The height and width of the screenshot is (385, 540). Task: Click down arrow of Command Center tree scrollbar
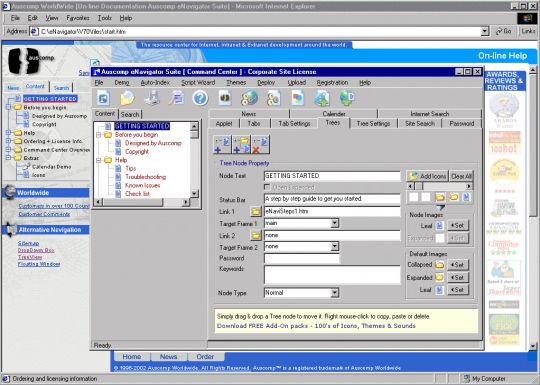tap(195, 194)
